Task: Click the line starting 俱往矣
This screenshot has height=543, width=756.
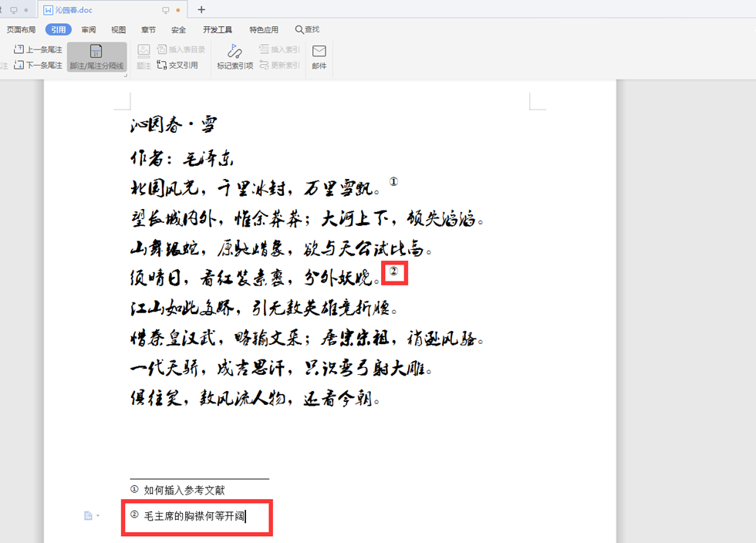Action: pos(255,398)
